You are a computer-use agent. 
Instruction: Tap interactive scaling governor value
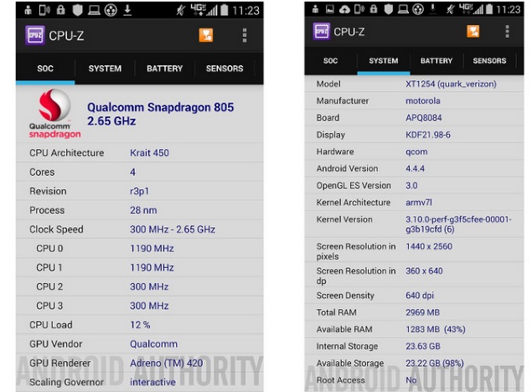(x=152, y=382)
